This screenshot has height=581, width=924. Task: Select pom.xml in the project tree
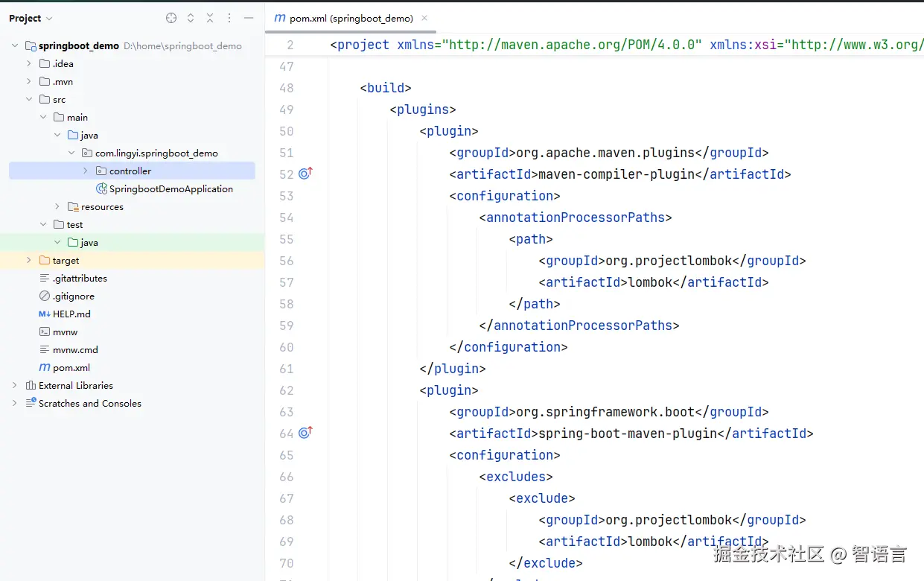(x=71, y=368)
